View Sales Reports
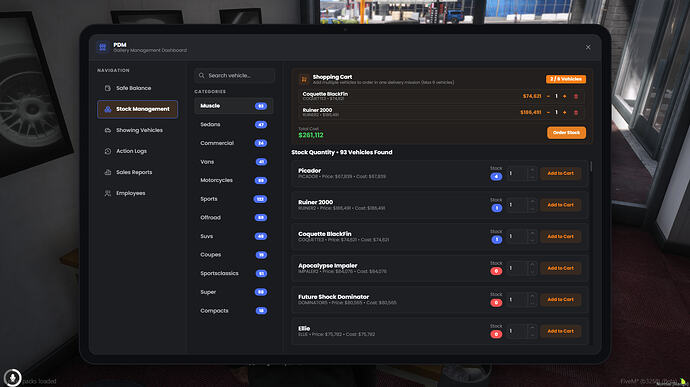Image resolution: width=690 pixels, height=387 pixels. point(137,172)
